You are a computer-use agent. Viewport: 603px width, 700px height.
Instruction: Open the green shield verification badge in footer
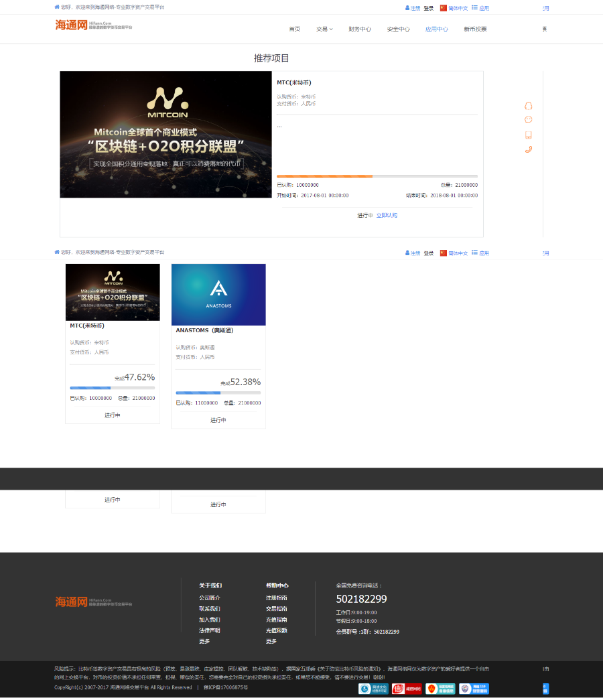pos(440,689)
